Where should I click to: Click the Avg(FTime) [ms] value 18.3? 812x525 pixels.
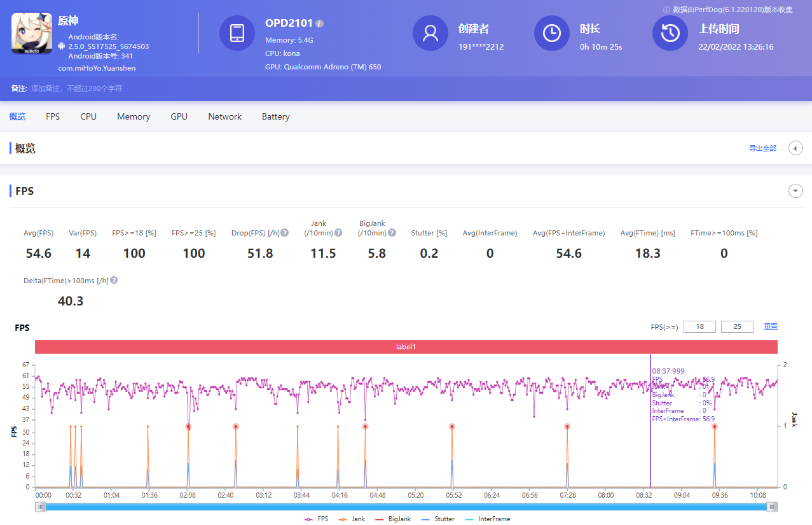(648, 253)
